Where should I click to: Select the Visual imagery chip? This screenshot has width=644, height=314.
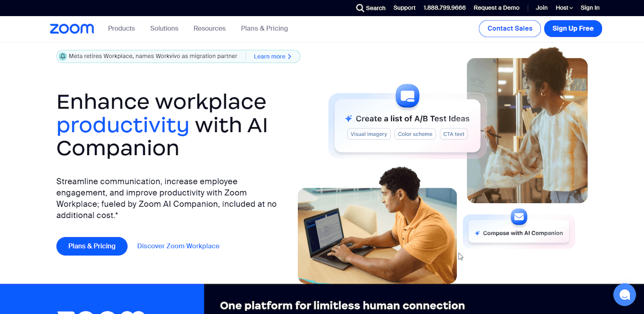click(369, 134)
